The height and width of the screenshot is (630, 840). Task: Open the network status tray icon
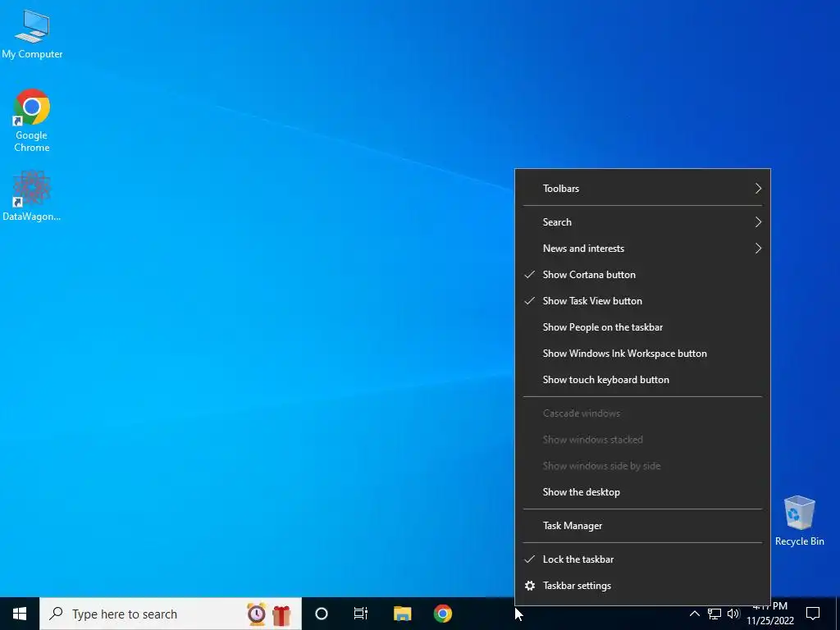click(x=714, y=614)
